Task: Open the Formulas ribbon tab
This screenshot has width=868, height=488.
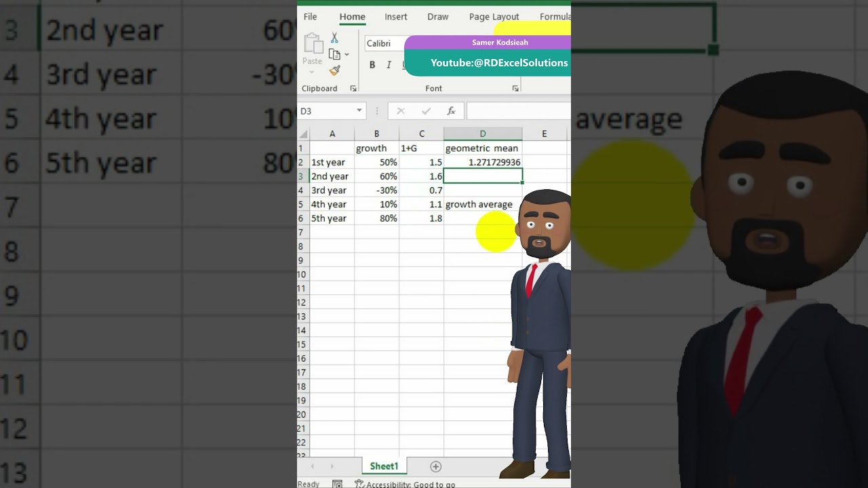Action: click(x=555, y=17)
